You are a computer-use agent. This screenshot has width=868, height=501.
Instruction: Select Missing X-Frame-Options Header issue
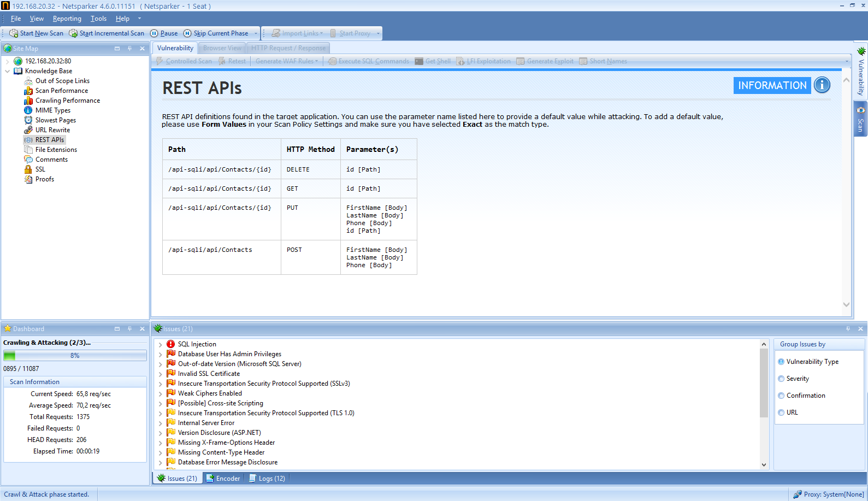(226, 443)
